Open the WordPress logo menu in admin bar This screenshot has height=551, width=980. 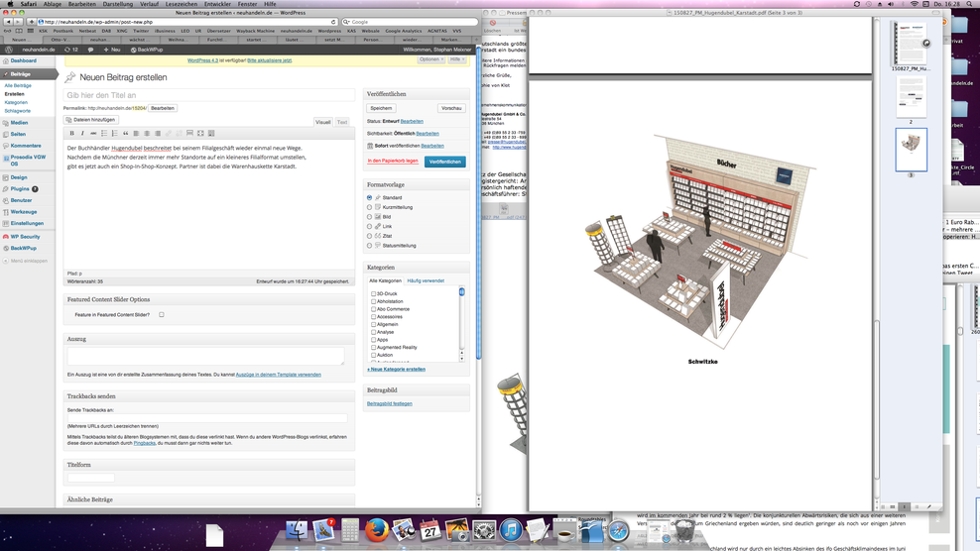[9, 50]
